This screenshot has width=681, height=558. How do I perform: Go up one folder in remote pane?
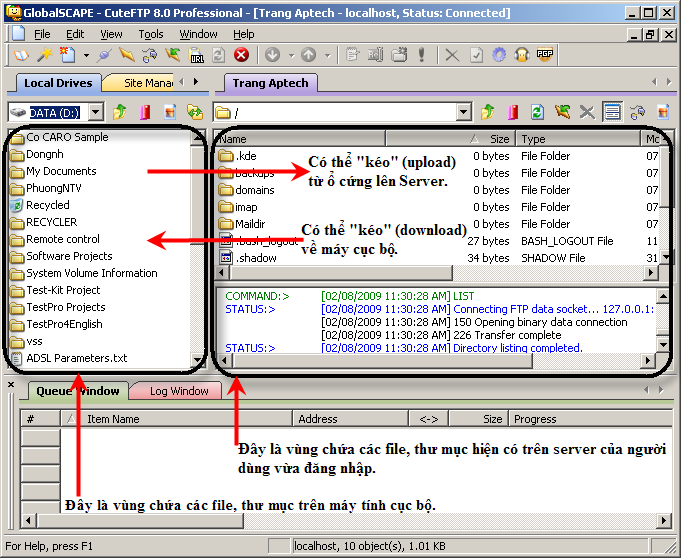click(x=488, y=112)
